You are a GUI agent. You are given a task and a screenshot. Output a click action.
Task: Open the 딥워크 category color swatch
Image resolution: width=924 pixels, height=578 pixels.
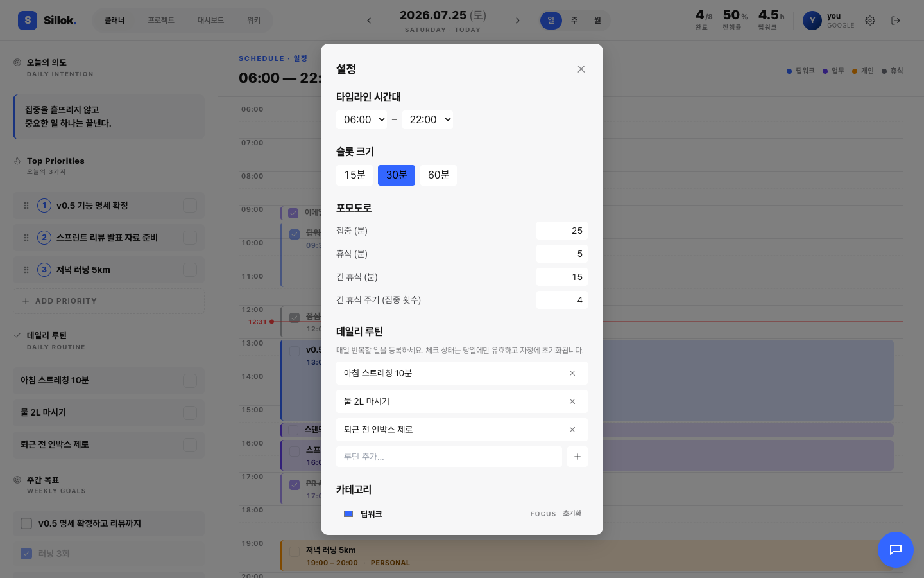(348, 514)
